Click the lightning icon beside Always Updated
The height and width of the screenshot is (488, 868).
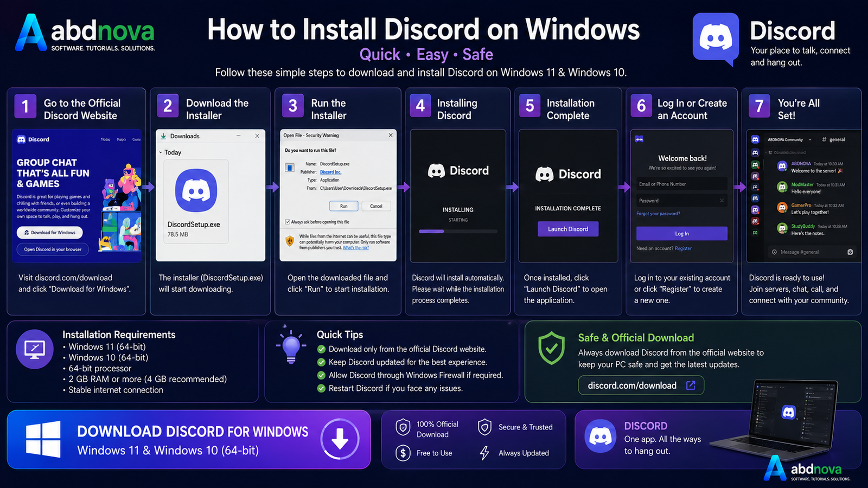(484, 453)
